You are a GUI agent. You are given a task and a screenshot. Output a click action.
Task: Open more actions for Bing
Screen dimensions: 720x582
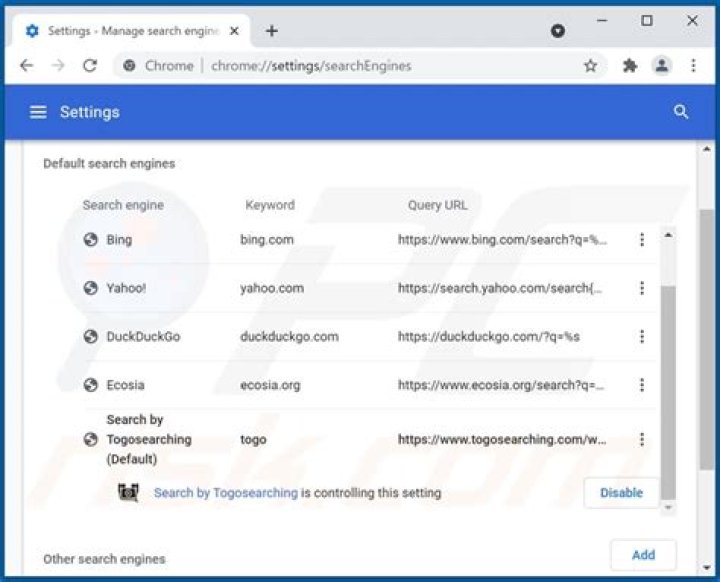(642, 240)
